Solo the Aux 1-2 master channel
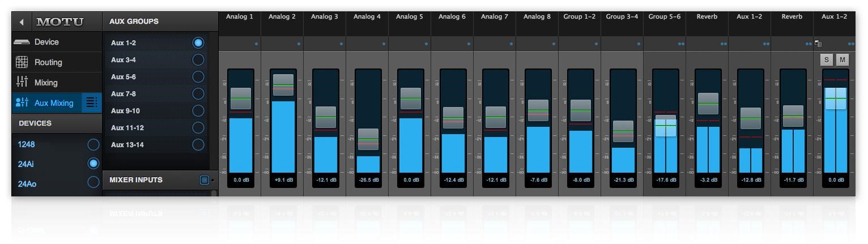The width and height of the screenshot is (868, 244). (x=827, y=60)
